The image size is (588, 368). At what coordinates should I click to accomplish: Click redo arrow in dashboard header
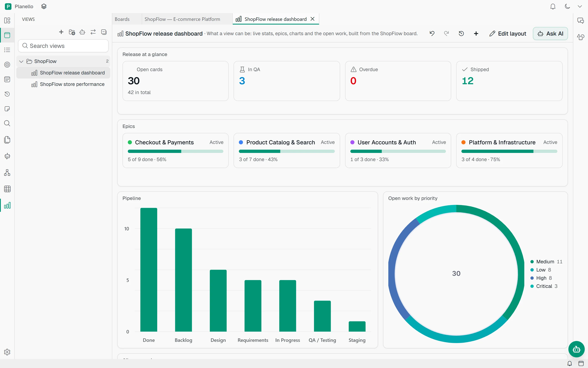(x=446, y=34)
